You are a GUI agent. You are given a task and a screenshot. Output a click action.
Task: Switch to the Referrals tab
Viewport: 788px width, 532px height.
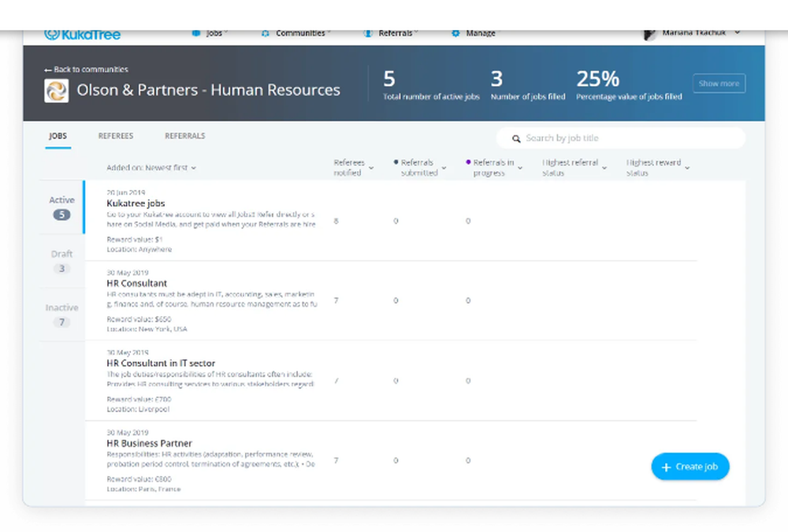(x=184, y=136)
